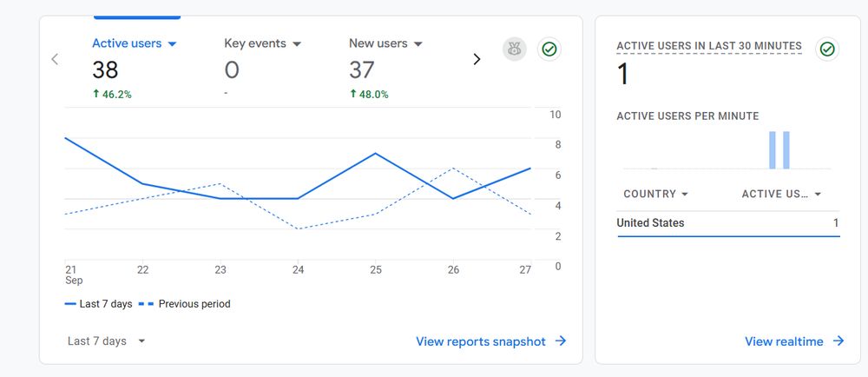
Task: Click the arrow next to View realtime
Action: pyautogui.click(x=838, y=341)
